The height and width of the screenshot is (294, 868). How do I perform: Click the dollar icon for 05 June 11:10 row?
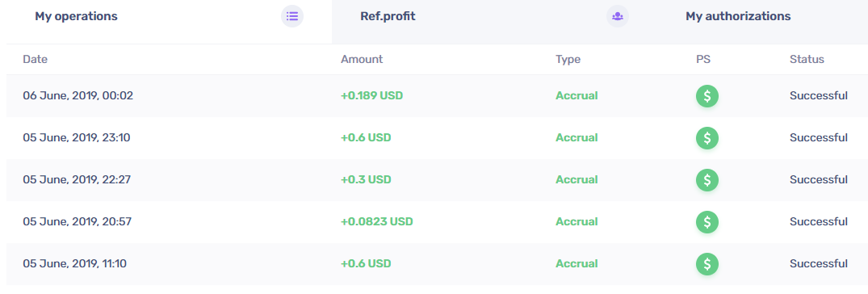click(x=707, y=264)
